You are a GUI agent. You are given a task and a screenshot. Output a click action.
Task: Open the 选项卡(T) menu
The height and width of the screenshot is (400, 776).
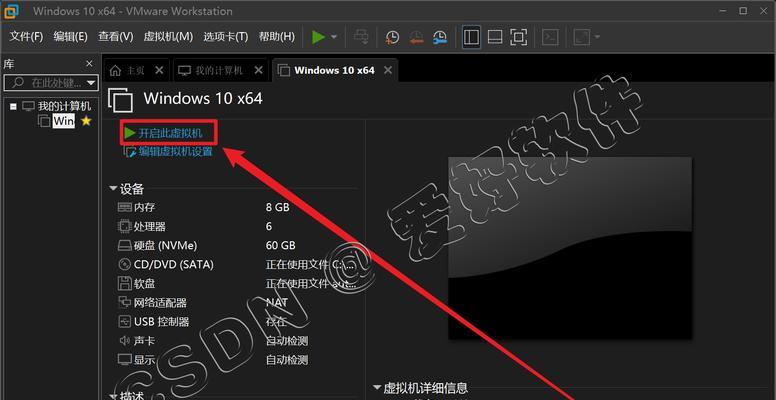pyautogui.click(x=225, y=37)
